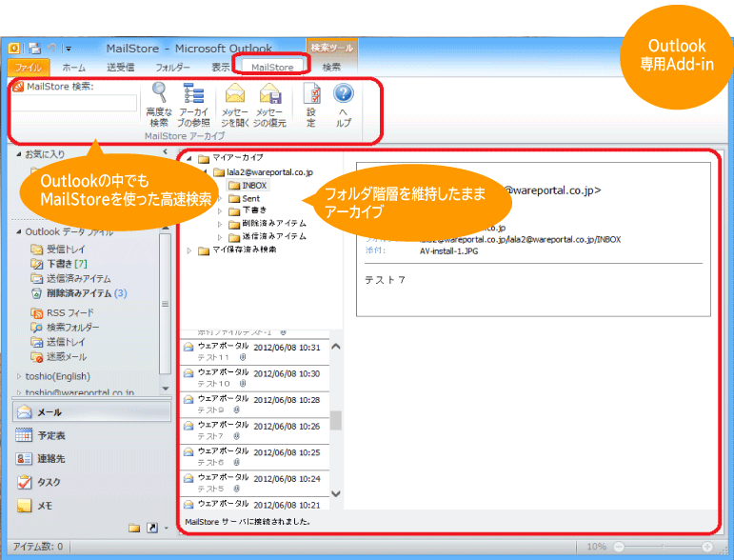Expand the toshio(English) account
Image resolution: width=734 pixels, height=560 pixels.
[x=19, y=376]
